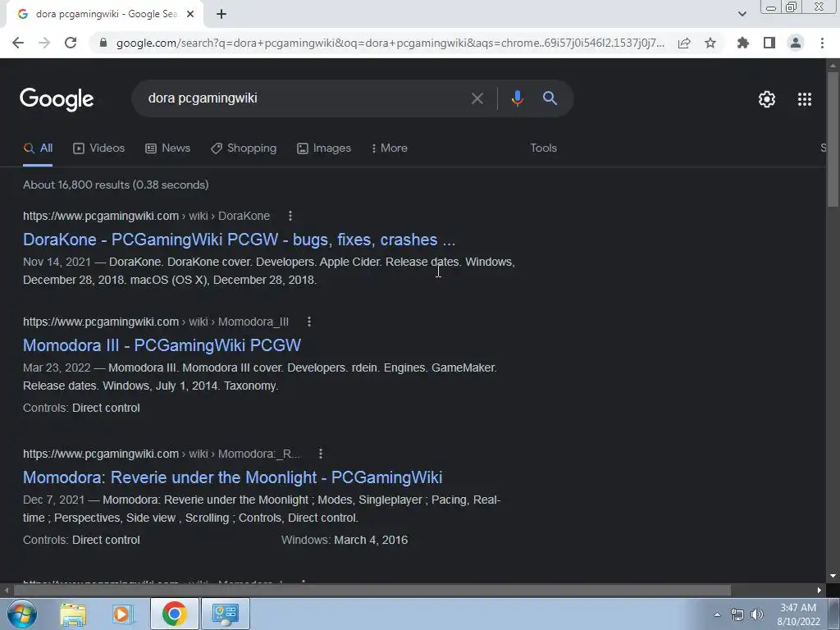Screen dimensions: 840x630
Task: Click the vertical scrollbar thumb
Action: 833,138
